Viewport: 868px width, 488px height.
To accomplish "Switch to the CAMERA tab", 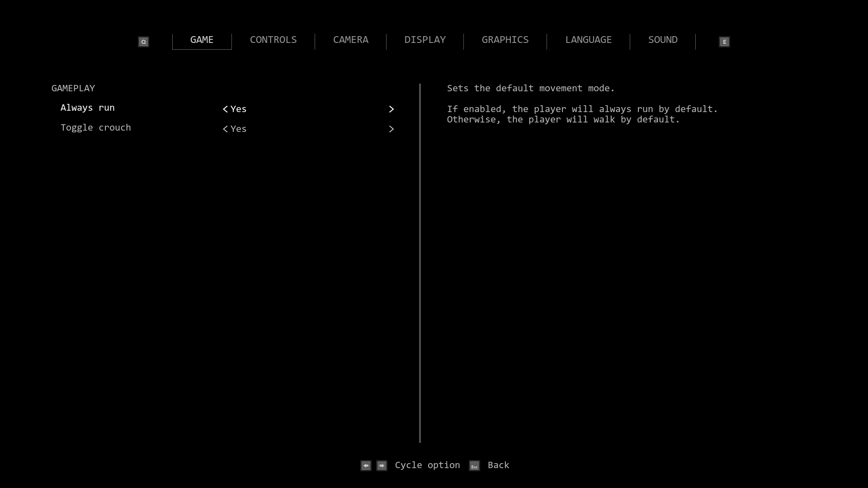I will [x=350, y=40].
